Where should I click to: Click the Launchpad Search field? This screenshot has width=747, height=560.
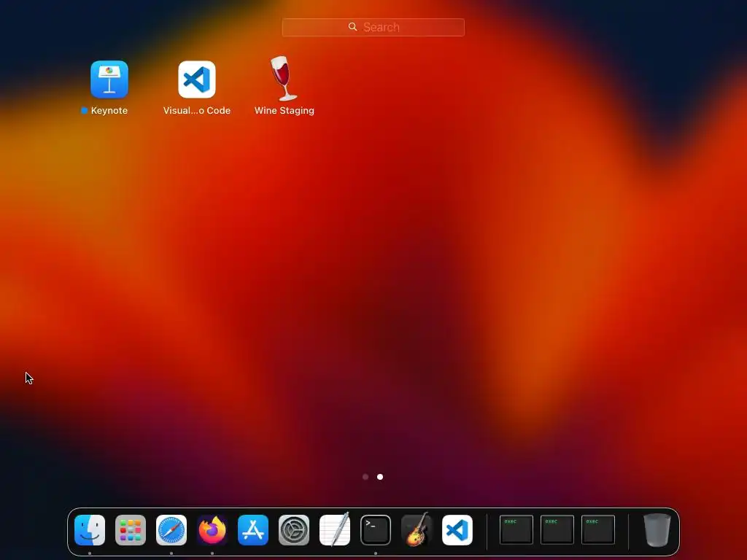tap(373, 27)
